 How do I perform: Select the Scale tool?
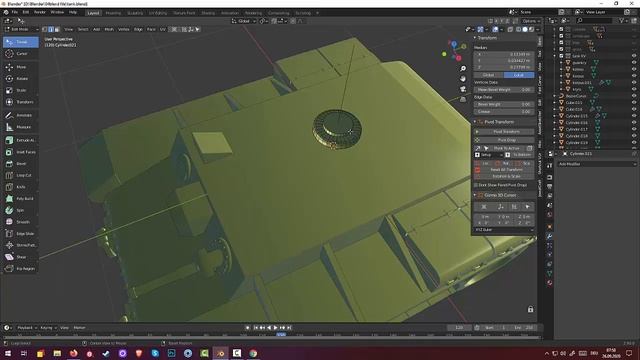click(20, 90)
